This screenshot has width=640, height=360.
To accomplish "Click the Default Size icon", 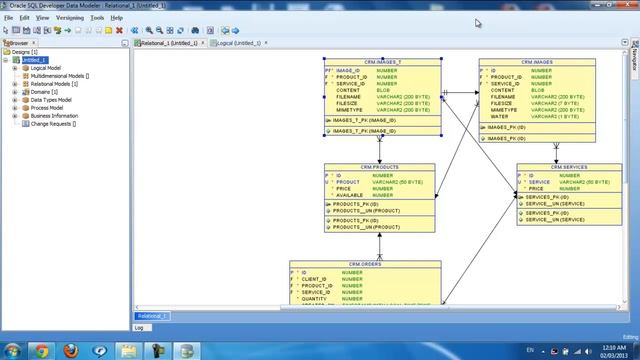I will click(x=180, y=30).
